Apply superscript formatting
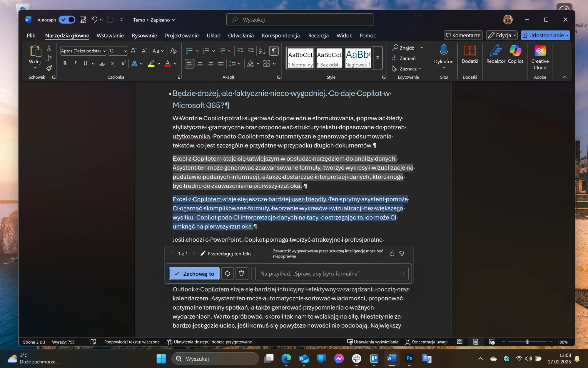The width and height of the screenshot is (588, 368). coord(123,64)
